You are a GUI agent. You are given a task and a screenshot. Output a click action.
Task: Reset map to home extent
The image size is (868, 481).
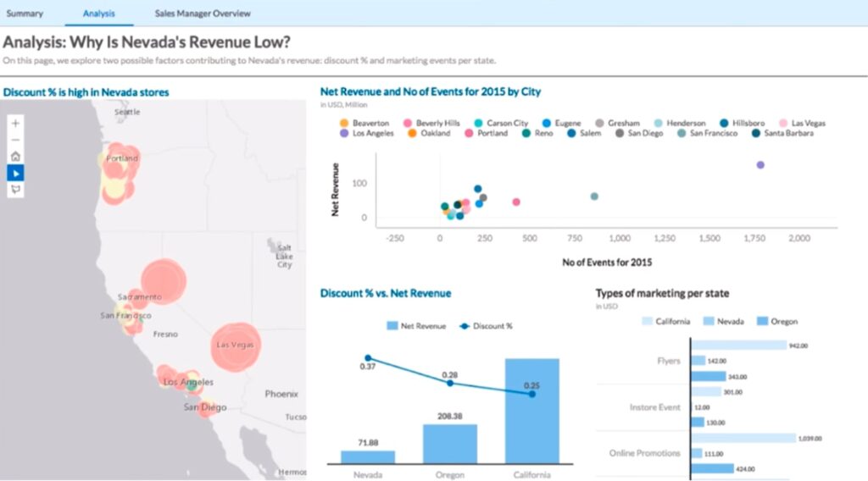(x=15, y=156)
